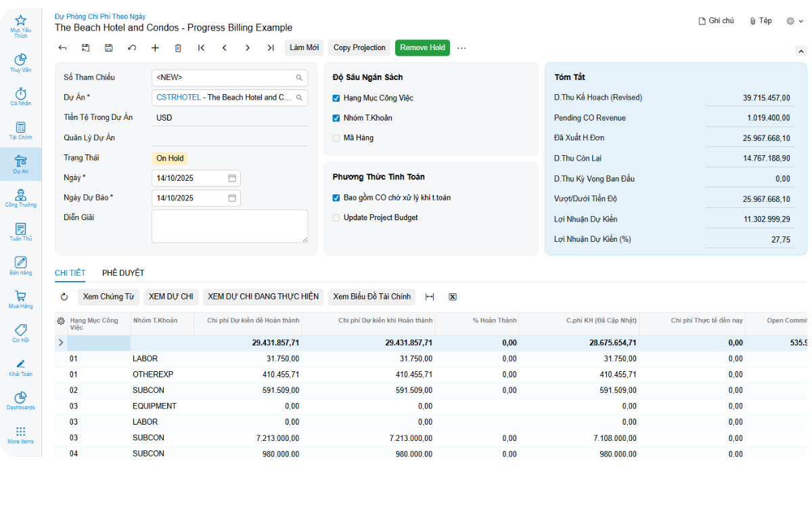
Task: Export the grid to Excel via the icon
Action: click(x=452, y=297)
